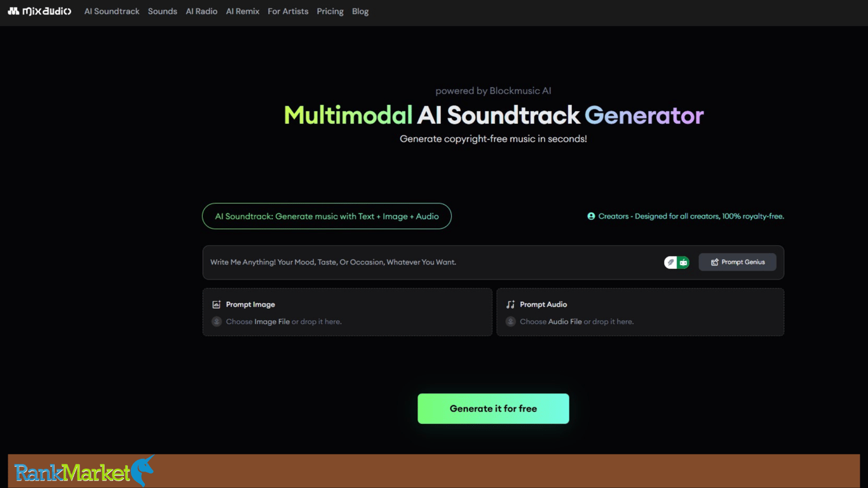This screenshot has height=488, width=868.
Task: Click Generate copyright-free music in seconds text
Action: pos(493,139)
